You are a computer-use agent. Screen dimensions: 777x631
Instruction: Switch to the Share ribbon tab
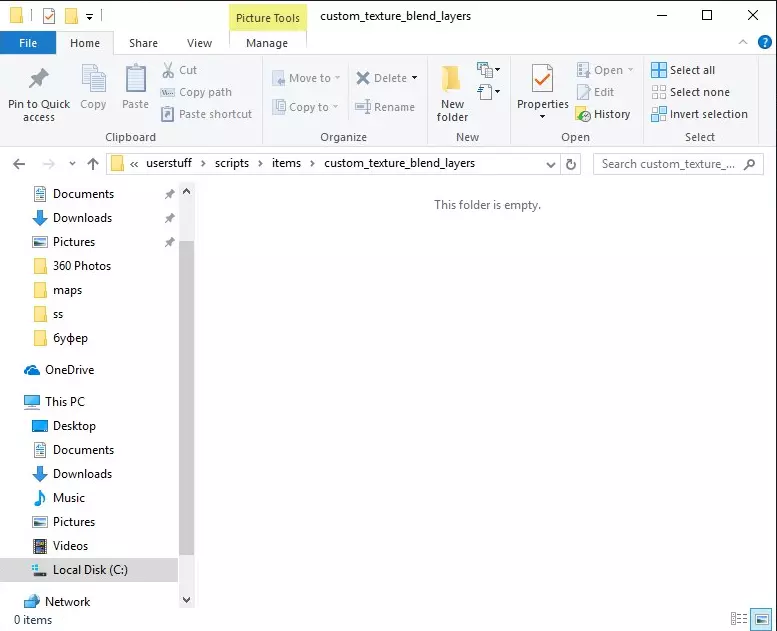point(143,43)
